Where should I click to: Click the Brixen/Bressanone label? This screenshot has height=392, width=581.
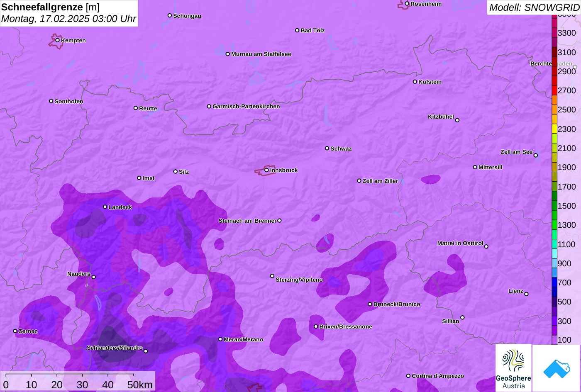click(346, 326)
